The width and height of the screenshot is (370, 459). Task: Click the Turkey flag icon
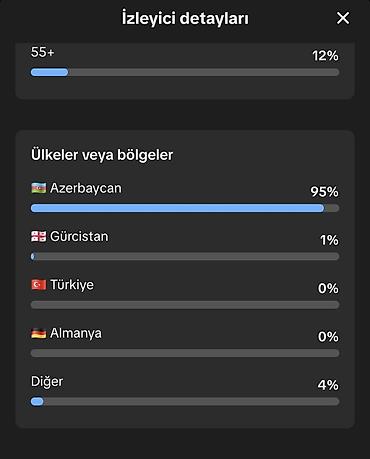[39, 285]
